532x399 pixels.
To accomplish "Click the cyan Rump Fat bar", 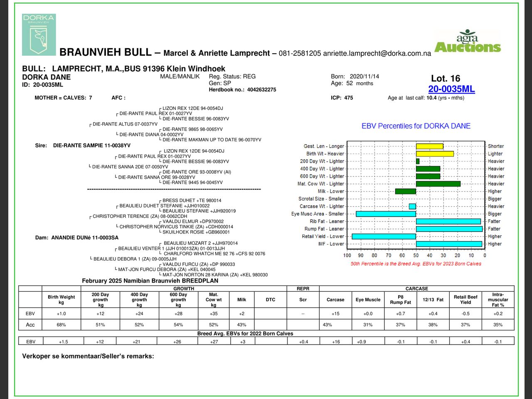I will 449,229.
